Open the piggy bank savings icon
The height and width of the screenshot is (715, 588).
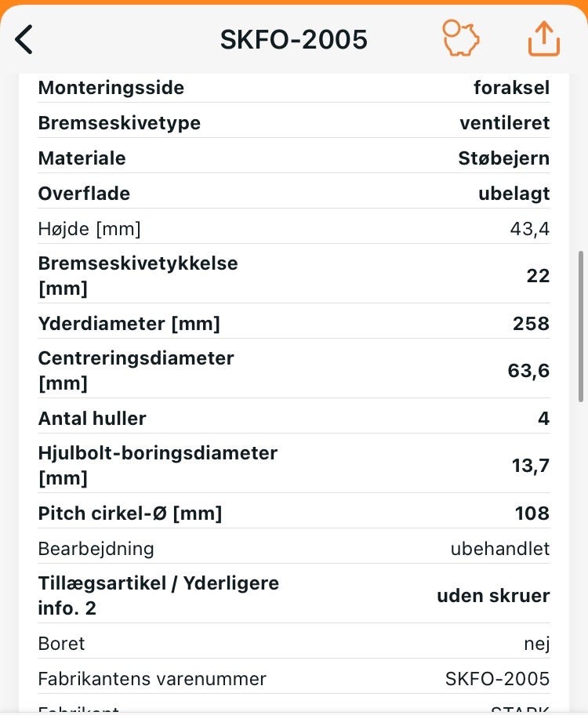461,38
